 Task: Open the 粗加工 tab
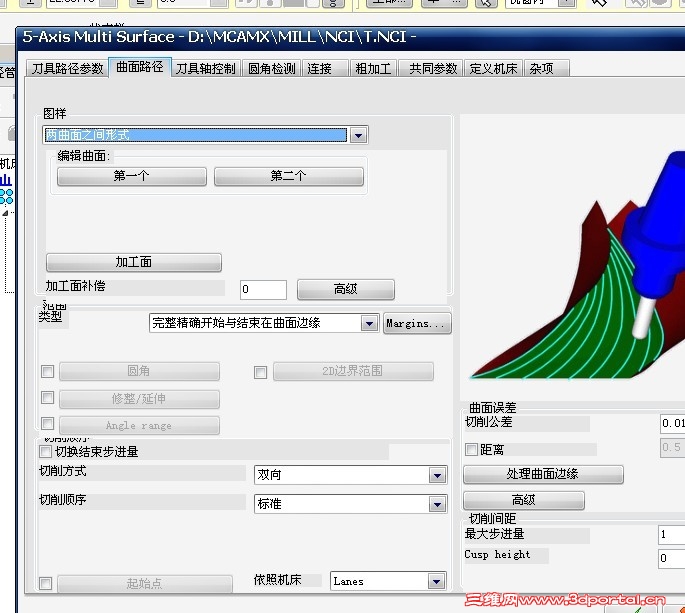click(373, 69)
